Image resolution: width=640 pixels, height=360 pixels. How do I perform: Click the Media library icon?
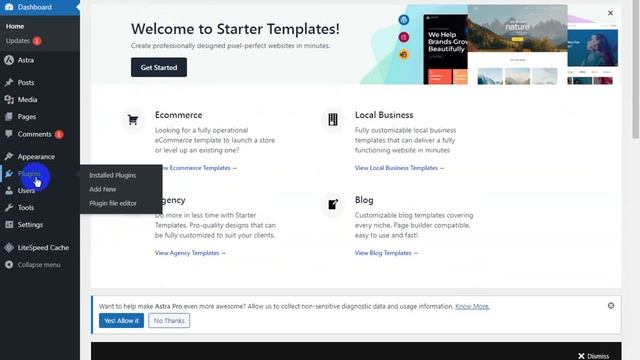(9, 100)
